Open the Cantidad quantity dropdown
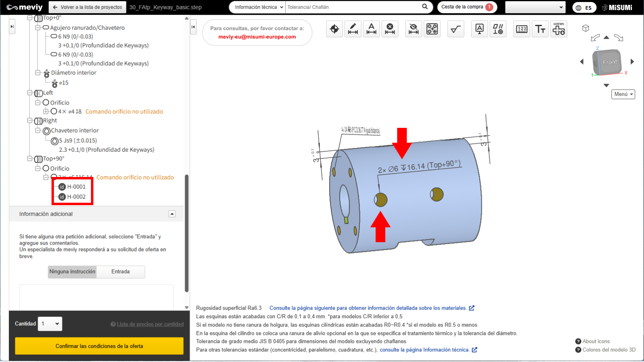Screen dimensions: 644x362 coord(50,324)
